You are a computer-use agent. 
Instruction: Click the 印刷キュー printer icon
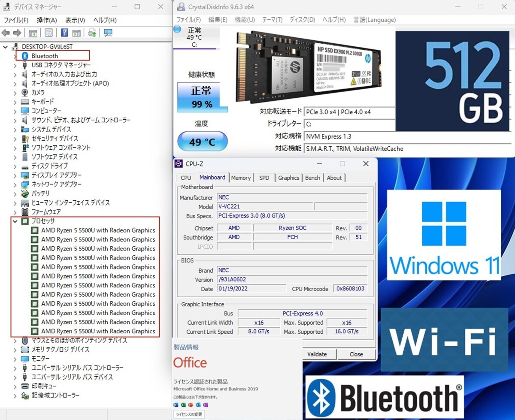point(25,386)
